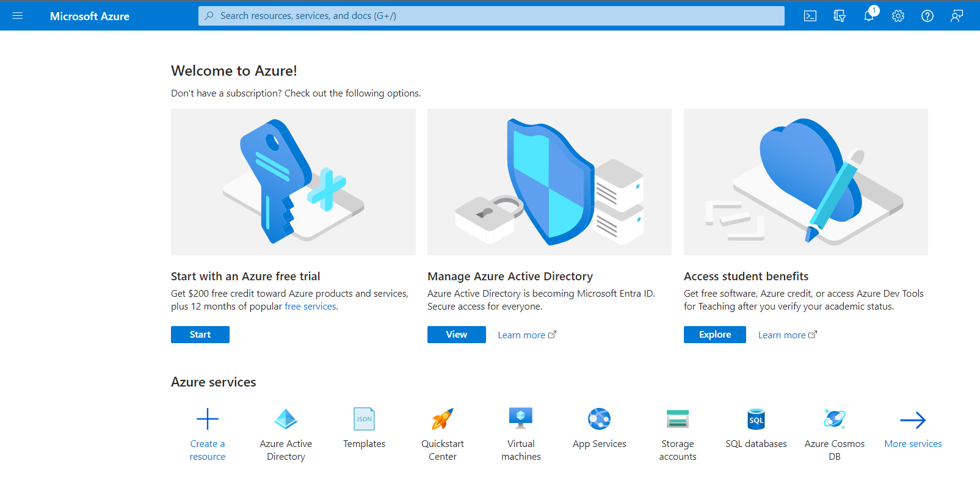
Task: Open SQL databases icon
Action: (x=756, y=419)
